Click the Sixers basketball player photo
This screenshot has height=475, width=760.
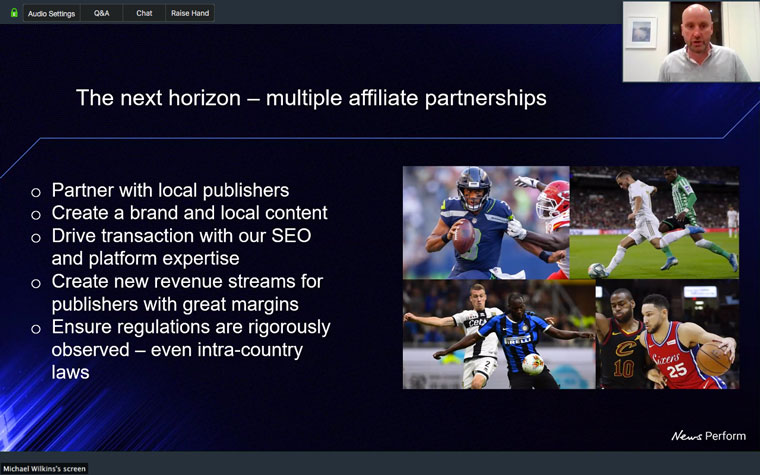(x=667, y=334)
